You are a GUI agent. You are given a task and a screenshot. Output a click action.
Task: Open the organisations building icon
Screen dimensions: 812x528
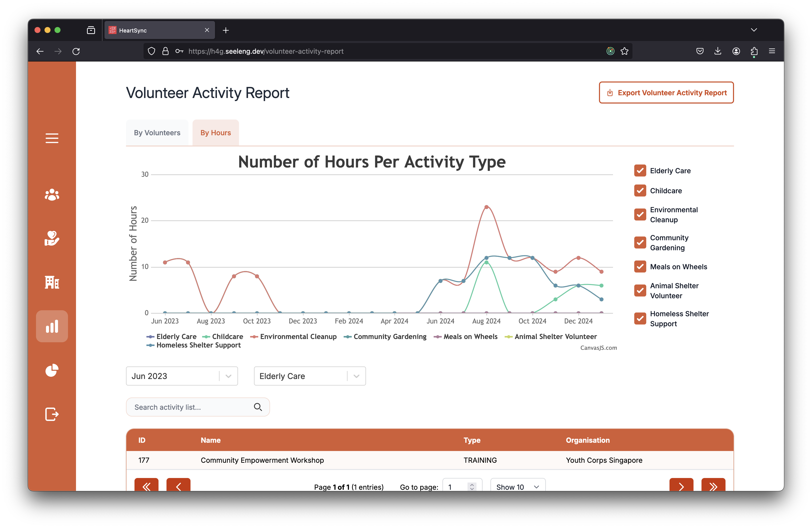[x=52, y=282]
